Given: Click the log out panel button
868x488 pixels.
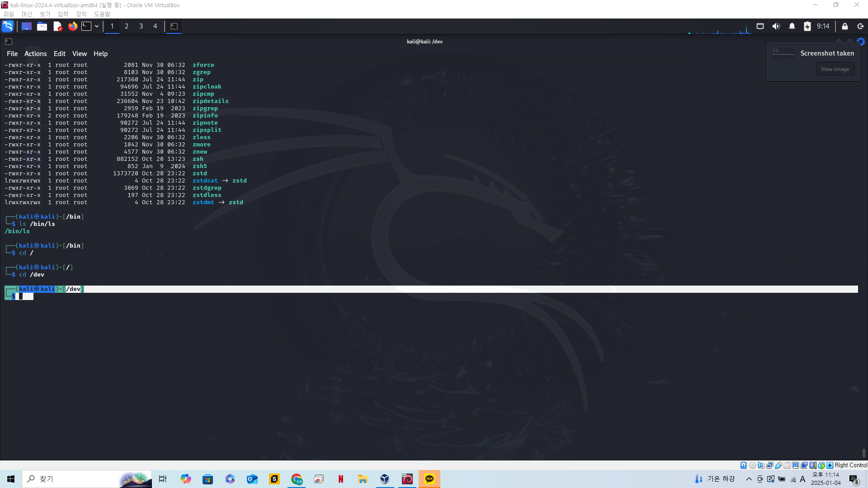Looking at the screenshot, I should click(860, 26).
